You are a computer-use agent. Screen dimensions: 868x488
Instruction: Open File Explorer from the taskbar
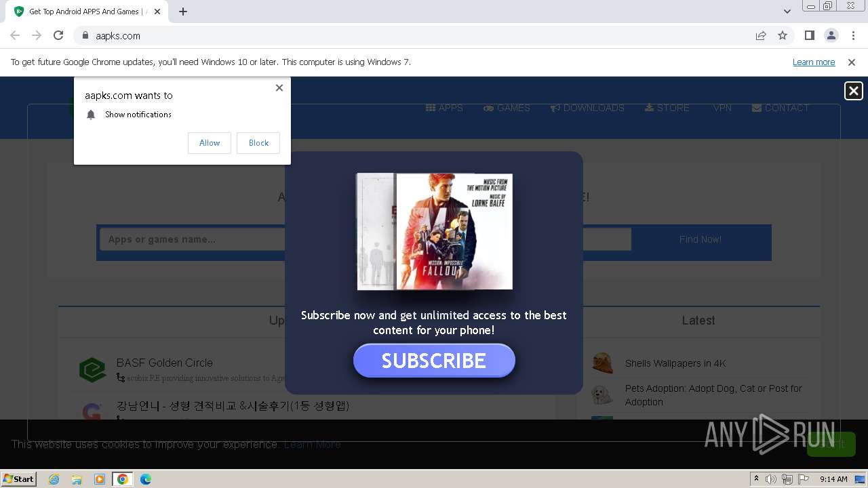(x=77, y=479)
